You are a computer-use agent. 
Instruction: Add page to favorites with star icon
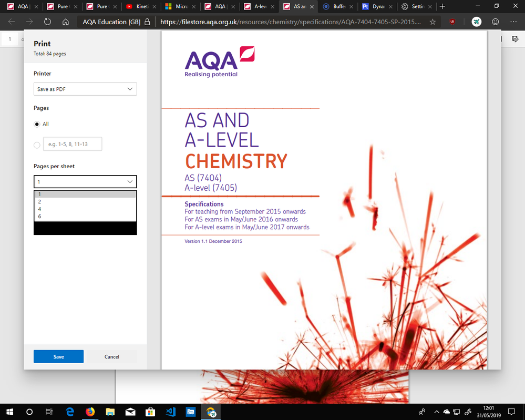(x=433, y=22)
